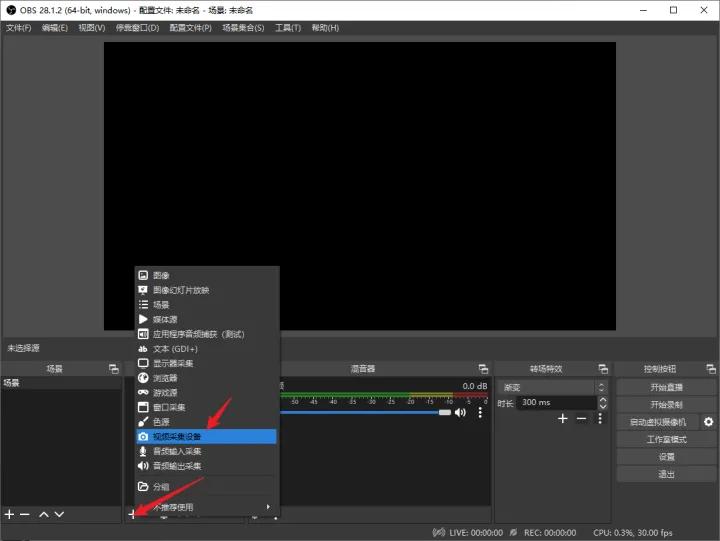The image size is (720, 541).
Task: Open the 视图(V) menu
Action: (92, 28)
